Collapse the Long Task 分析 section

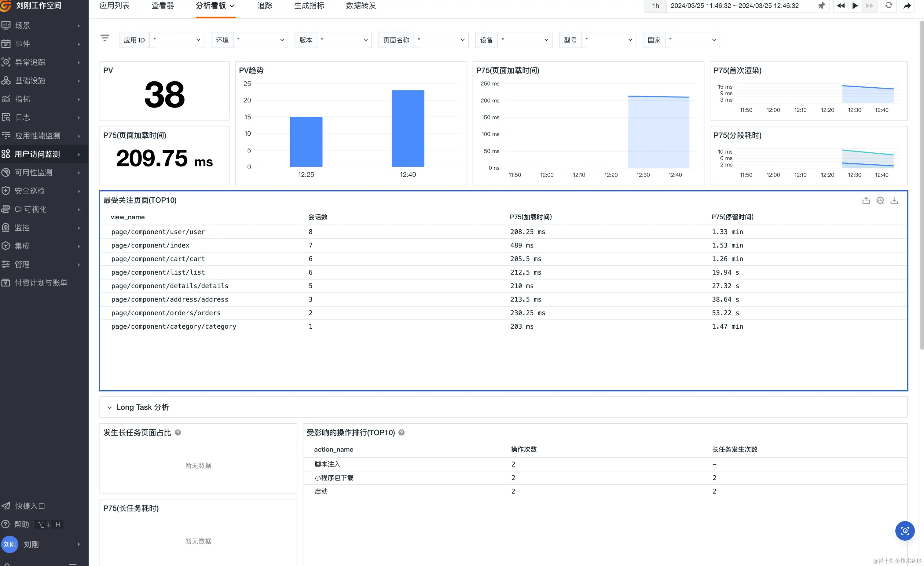[x=109, y=407]
